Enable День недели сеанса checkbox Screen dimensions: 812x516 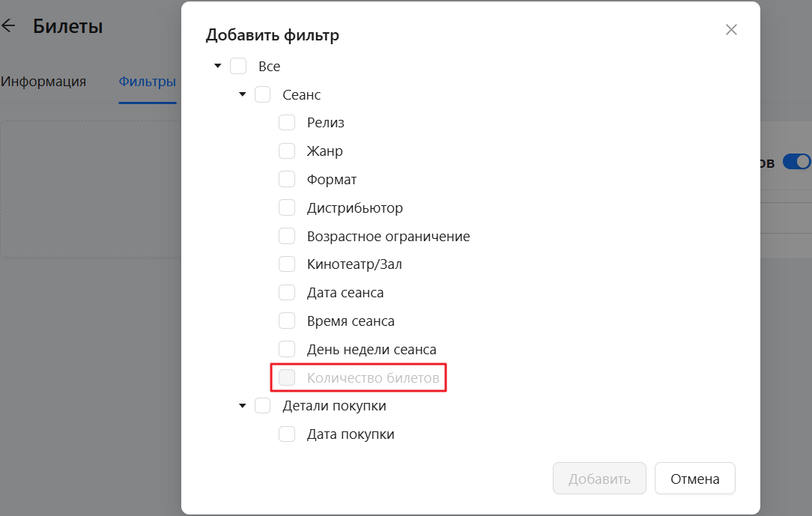287,349
